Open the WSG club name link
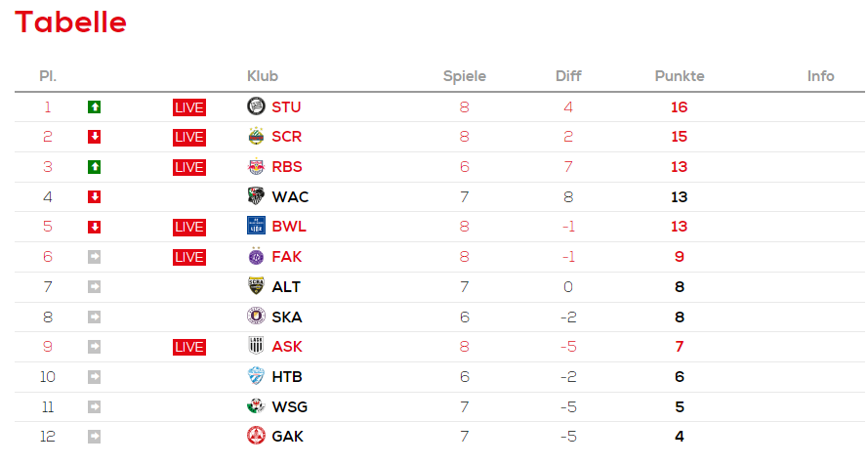Image resolution: width=868 pixels, height=465 pixels. (x=290, y=406)
